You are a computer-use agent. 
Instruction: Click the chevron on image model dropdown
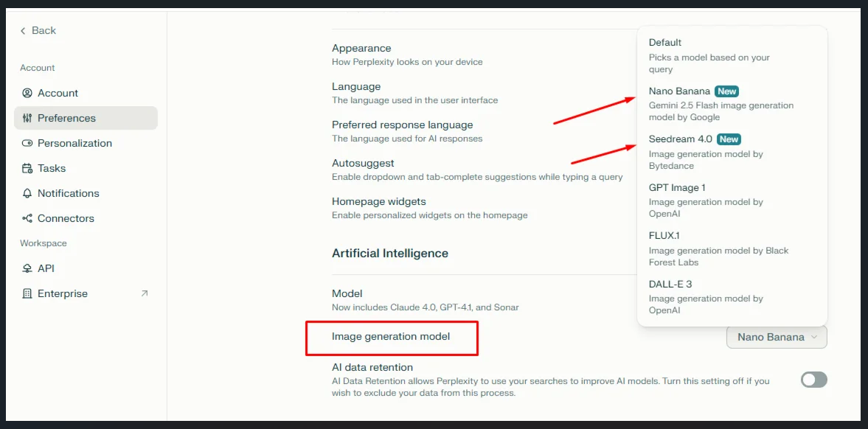tap(814, 337)
